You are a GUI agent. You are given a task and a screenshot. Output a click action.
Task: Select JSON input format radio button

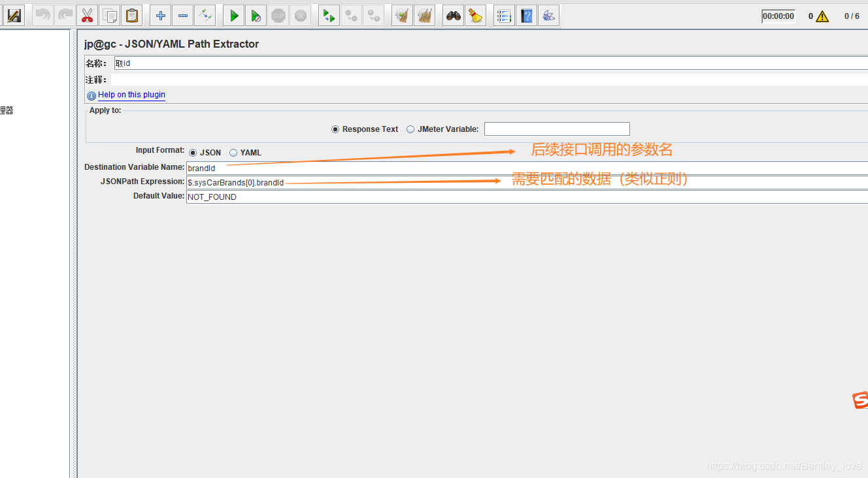[x=193, y=153]
